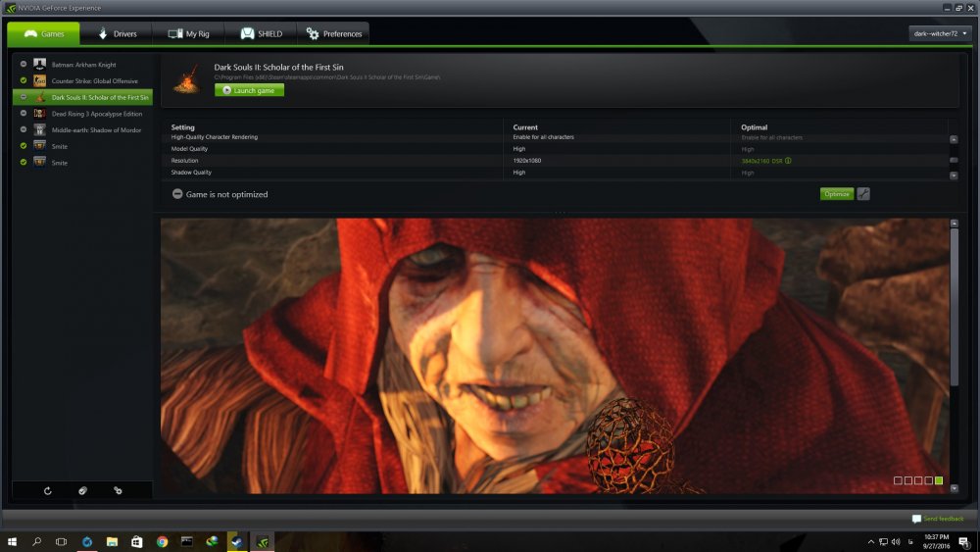Click the blue swirl browser taskbar icon
The image size is (980, 552).
87,541
